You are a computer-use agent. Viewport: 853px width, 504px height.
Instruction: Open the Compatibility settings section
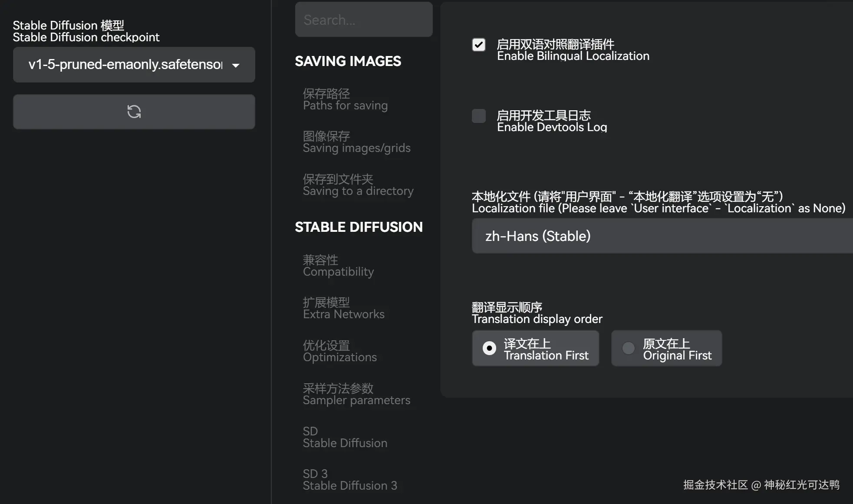tap(338, 266)
